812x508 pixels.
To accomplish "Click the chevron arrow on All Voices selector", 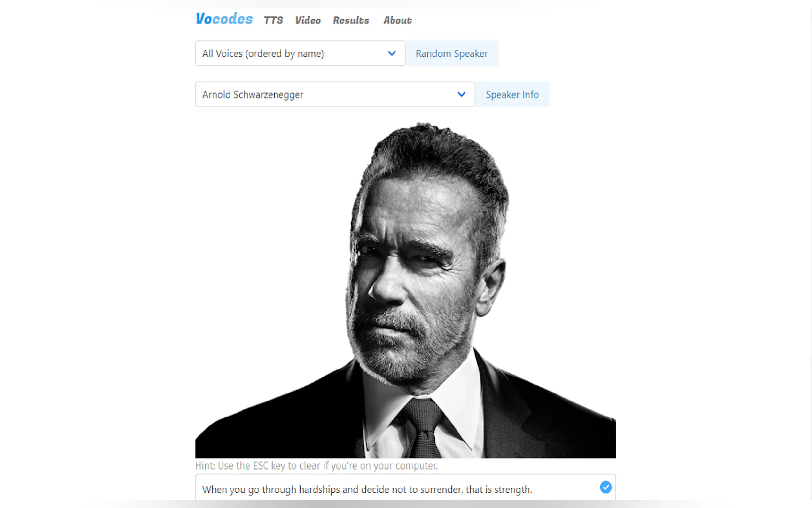I will [391, 53].
